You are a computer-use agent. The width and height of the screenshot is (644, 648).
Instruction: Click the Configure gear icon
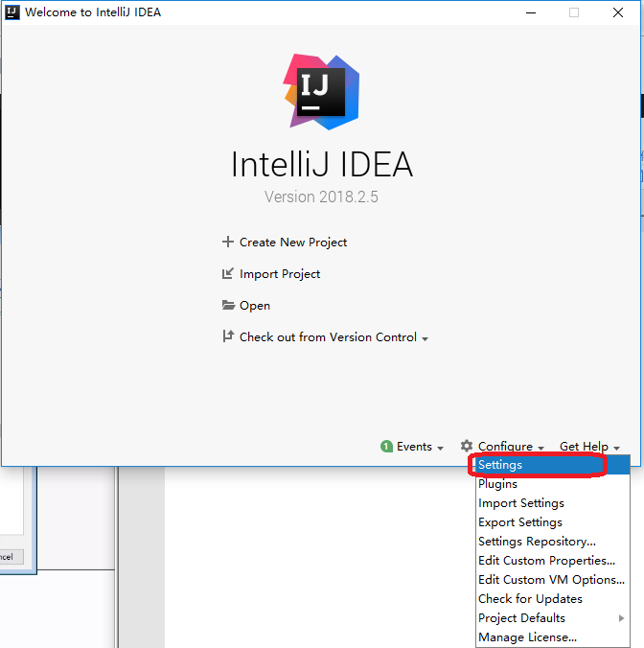[467, 446]
